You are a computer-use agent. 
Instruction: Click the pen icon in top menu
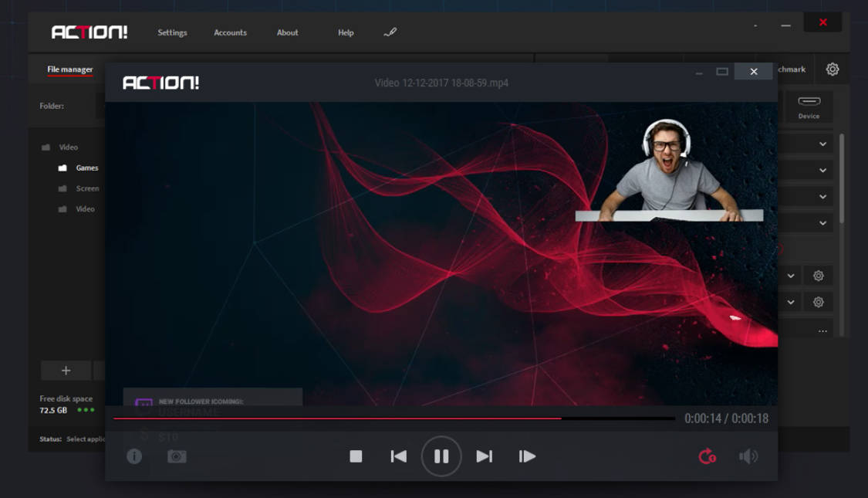pos(390,32)
